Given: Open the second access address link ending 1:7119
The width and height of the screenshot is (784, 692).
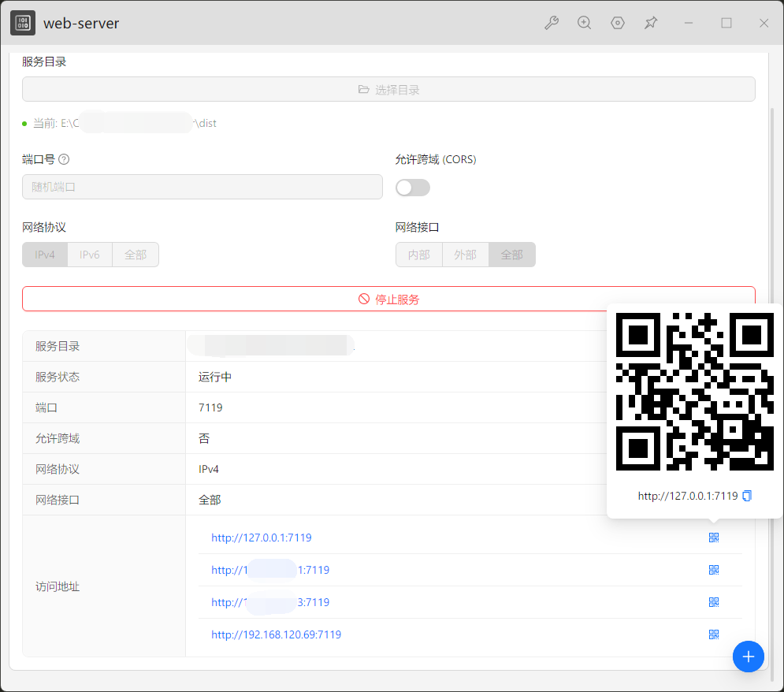Looking at the screenshot, I should 270,570.
